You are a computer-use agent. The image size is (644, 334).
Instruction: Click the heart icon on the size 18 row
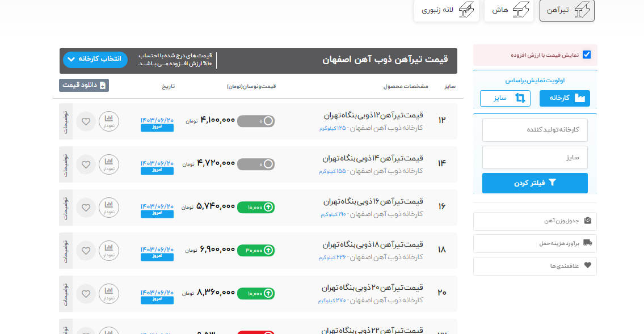(86, 251)
